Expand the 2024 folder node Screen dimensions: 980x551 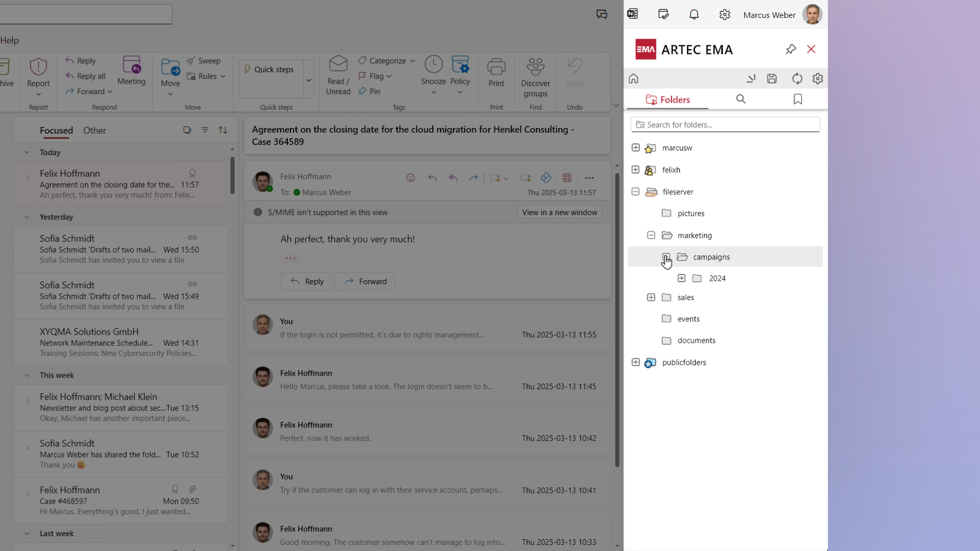(x=681, y=278)
